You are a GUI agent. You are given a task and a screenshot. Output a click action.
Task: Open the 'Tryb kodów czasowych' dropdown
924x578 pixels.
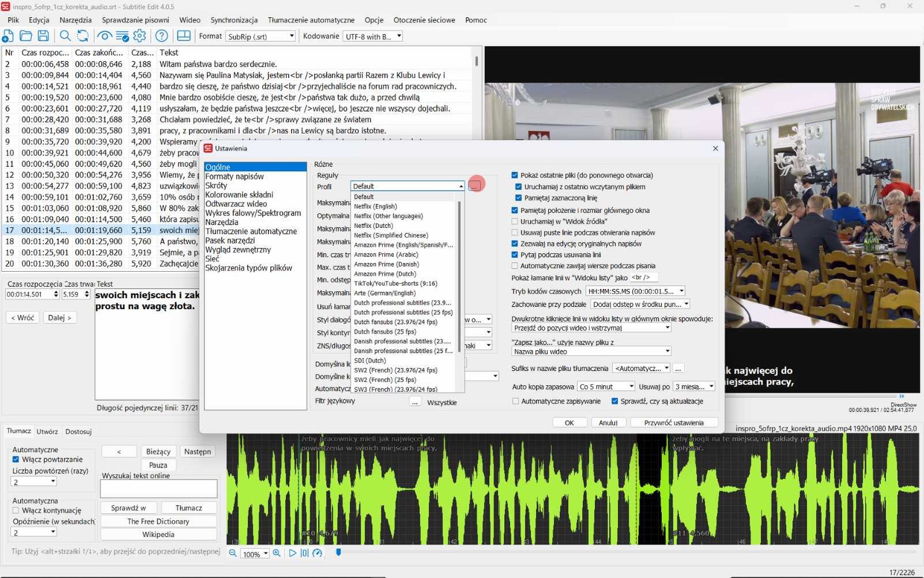635,291
